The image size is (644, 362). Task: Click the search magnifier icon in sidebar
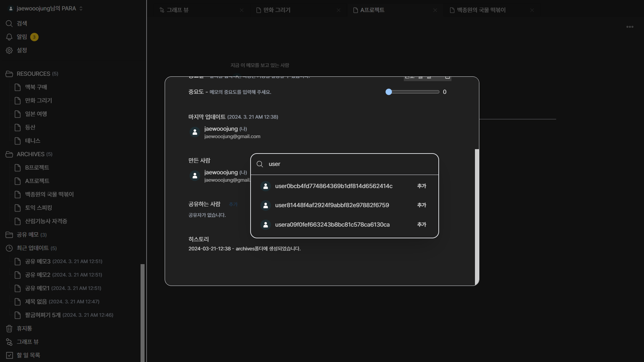point(9,23)
